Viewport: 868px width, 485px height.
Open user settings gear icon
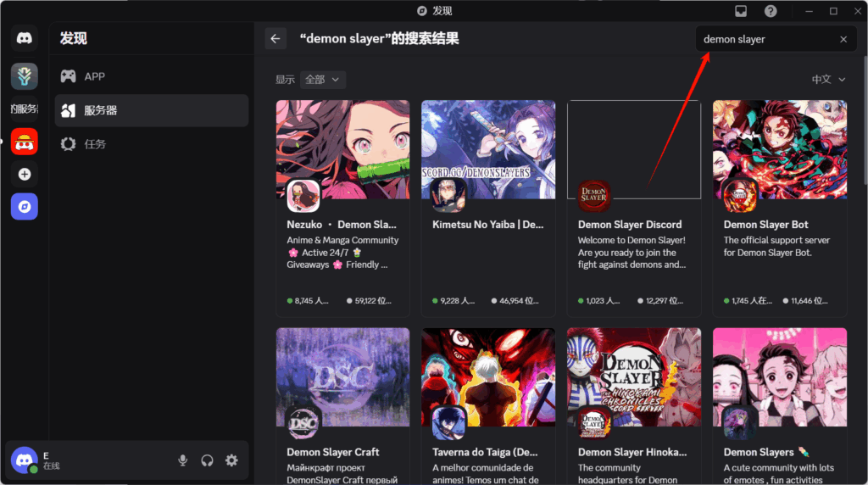[231, 460]
